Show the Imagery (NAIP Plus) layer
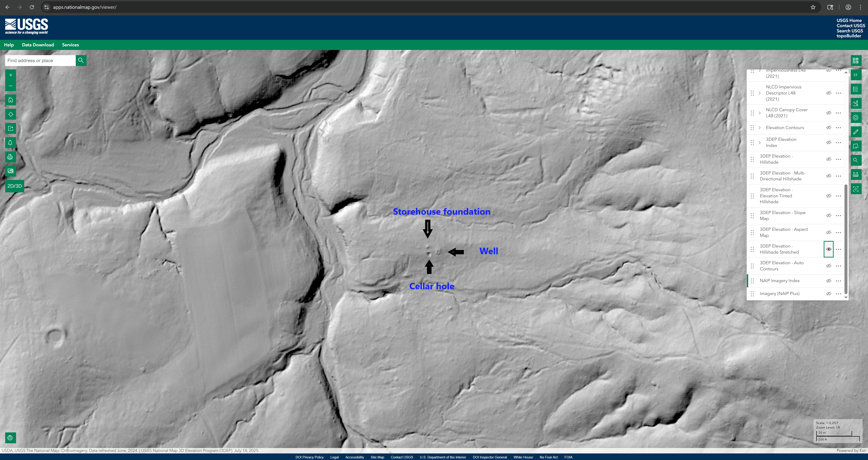 829,294
